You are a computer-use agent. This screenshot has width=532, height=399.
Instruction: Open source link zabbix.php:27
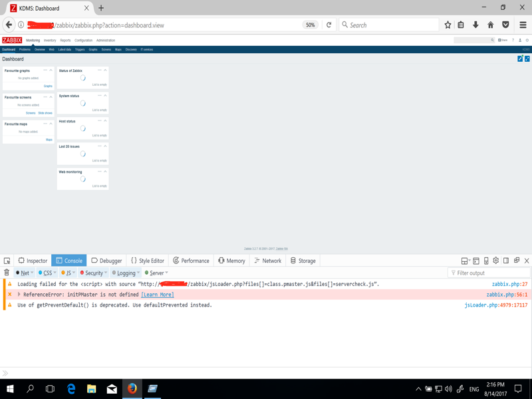[509, 284]
